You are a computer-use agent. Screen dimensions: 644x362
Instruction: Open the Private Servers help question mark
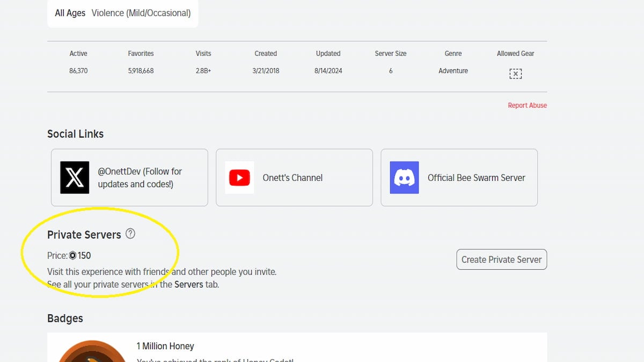pos(130,234)
